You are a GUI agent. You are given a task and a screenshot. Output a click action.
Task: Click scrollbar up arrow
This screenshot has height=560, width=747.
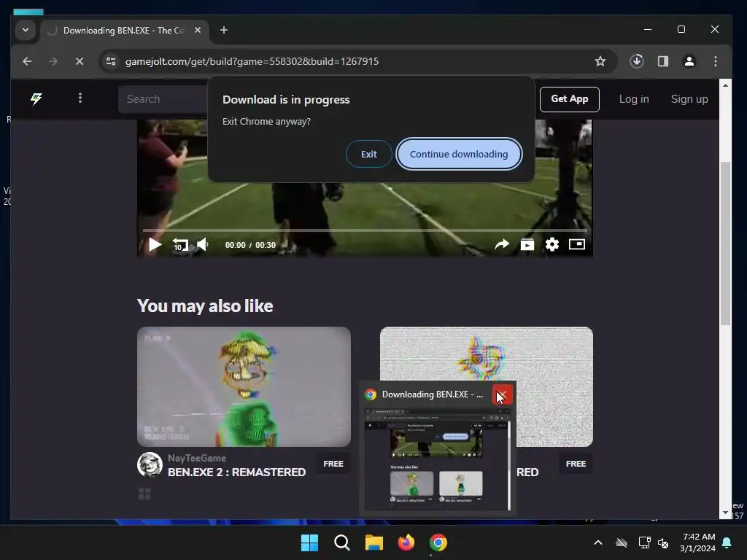pyautogui.click(x=725, y=85)
